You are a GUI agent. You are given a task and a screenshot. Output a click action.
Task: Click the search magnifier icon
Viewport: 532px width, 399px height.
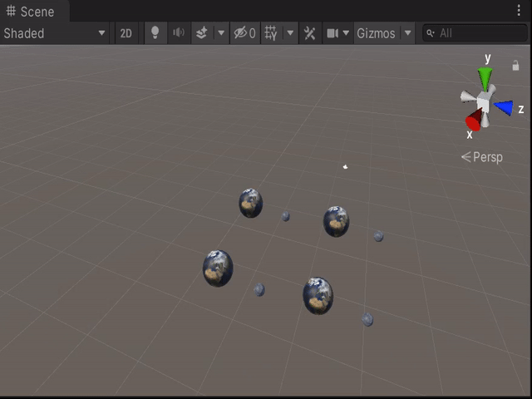point(431,33)
